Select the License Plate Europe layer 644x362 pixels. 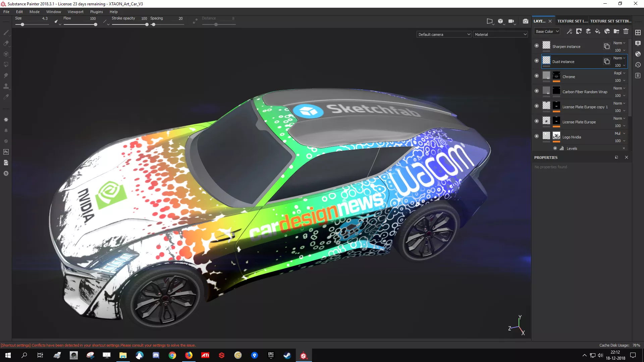(579, 122)
